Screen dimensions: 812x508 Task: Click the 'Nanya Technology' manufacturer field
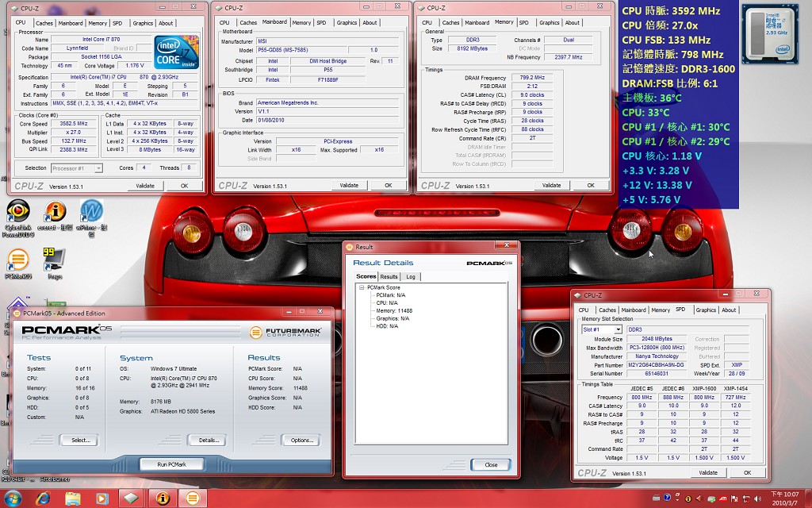pos(657,356)
